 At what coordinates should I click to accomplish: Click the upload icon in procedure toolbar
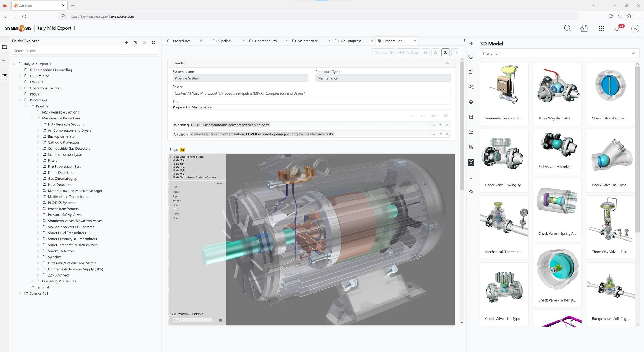(x=445, y=53)
